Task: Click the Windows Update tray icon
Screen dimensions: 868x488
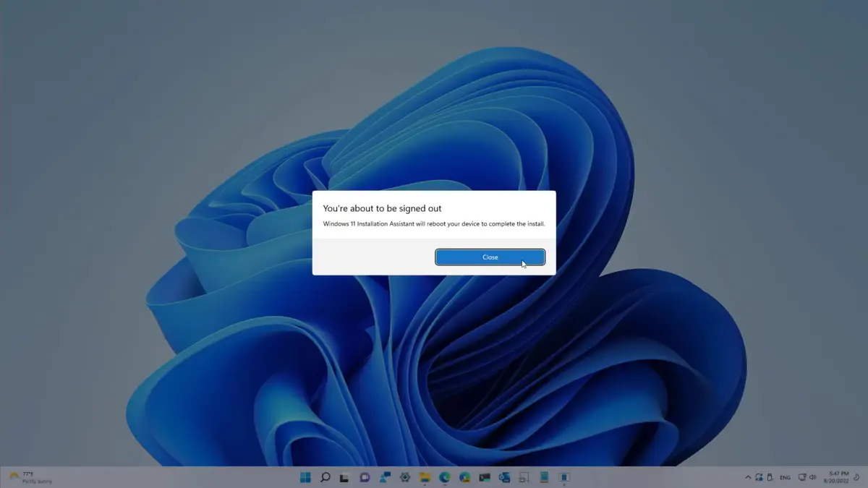Action: (759, 477)
